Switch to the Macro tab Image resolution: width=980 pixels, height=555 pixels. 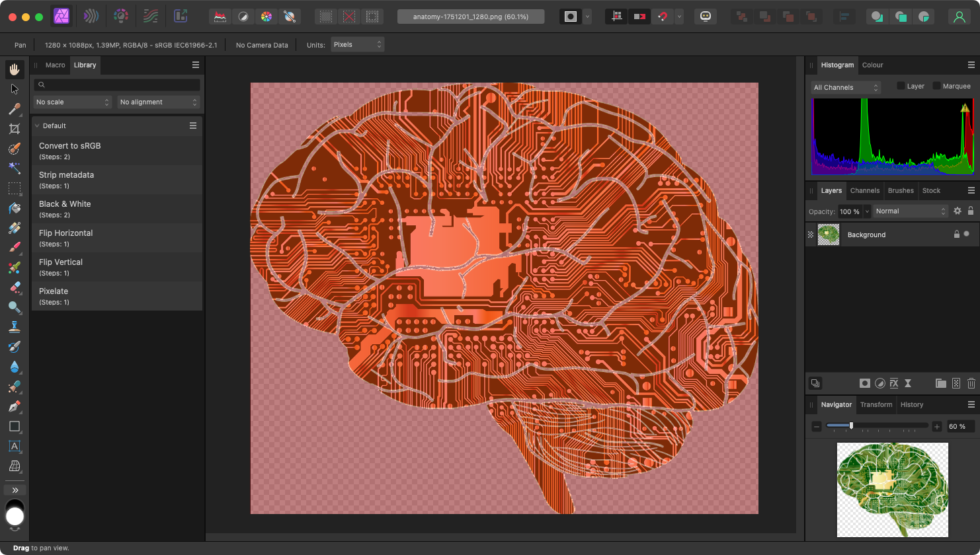[56, 65]
